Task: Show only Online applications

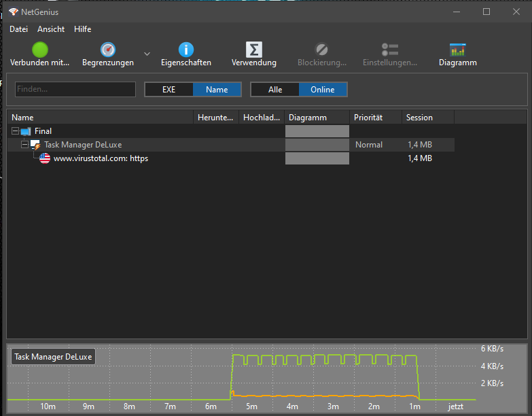Action: 323,90
